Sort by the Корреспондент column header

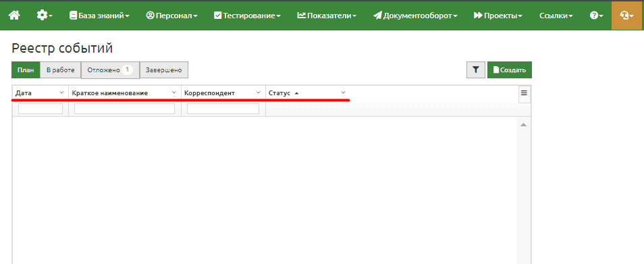(209, 93)
